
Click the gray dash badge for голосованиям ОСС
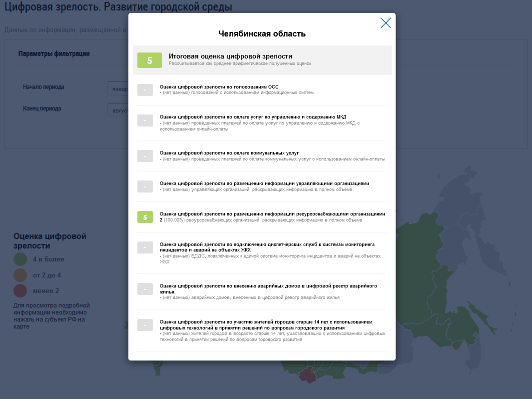click(145, 90)
